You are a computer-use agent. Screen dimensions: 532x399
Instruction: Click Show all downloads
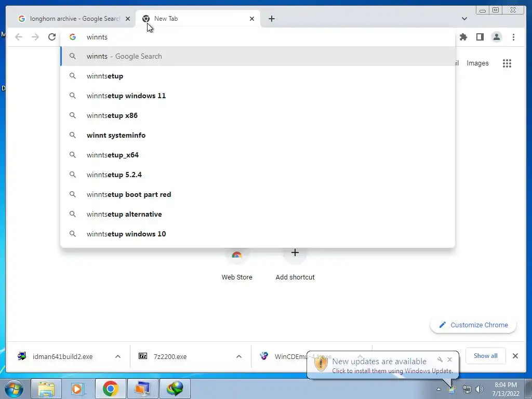tap(486, 356)
